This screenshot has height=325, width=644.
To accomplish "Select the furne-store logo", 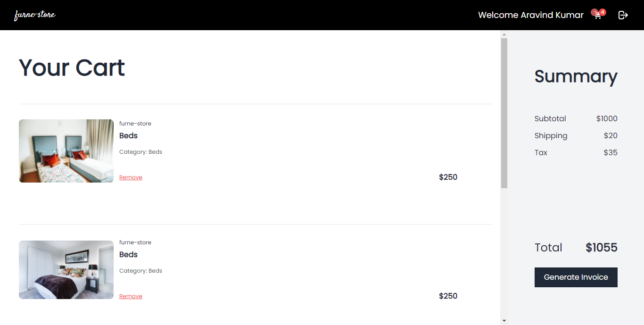I will [35, 15].
